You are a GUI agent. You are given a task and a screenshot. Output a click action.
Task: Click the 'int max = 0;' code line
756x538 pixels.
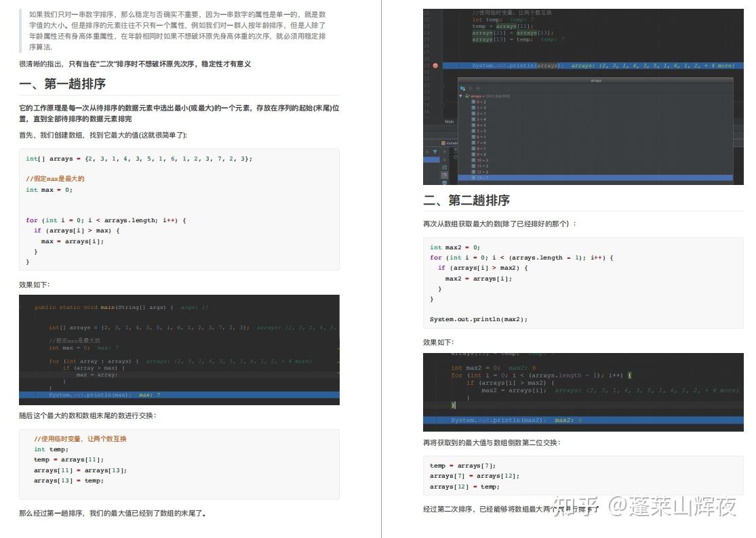click(x=49, y=190)
